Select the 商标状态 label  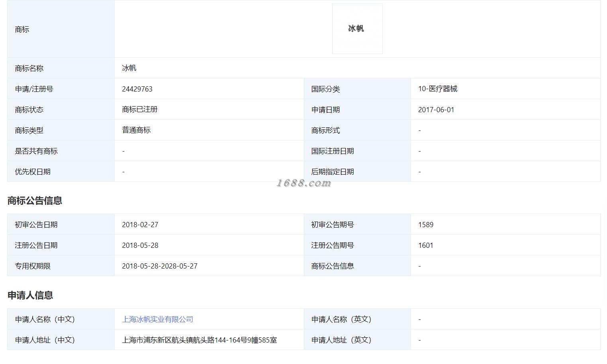pyautogui.click(x=29, y=109)
